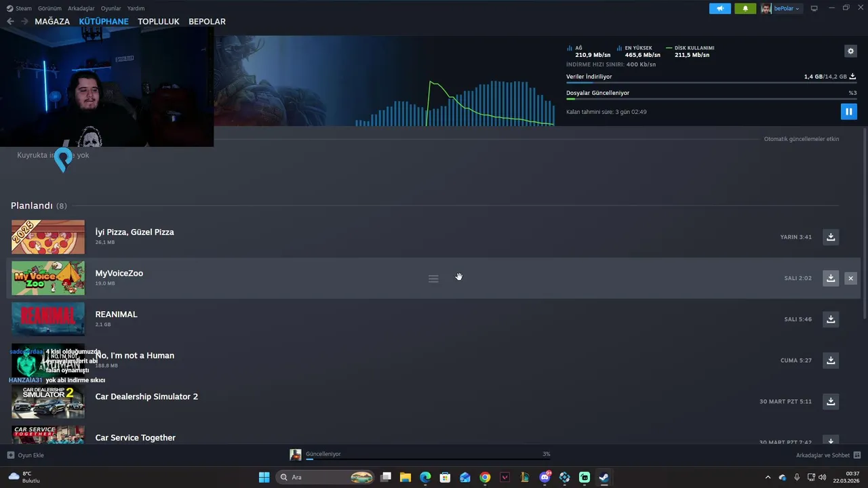Open the BEPOLAR profile tab
Image resolution: width=868 pixels, height=488 pixels.
point(207,22)
